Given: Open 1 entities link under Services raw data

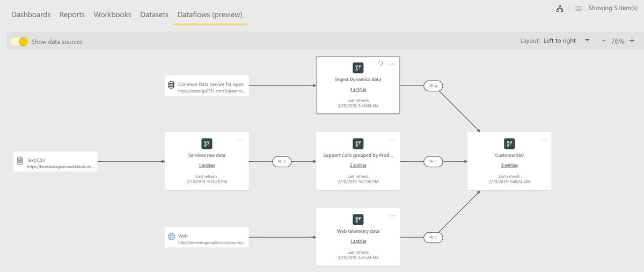Looking at the screenshot, I should coord(207,166).
